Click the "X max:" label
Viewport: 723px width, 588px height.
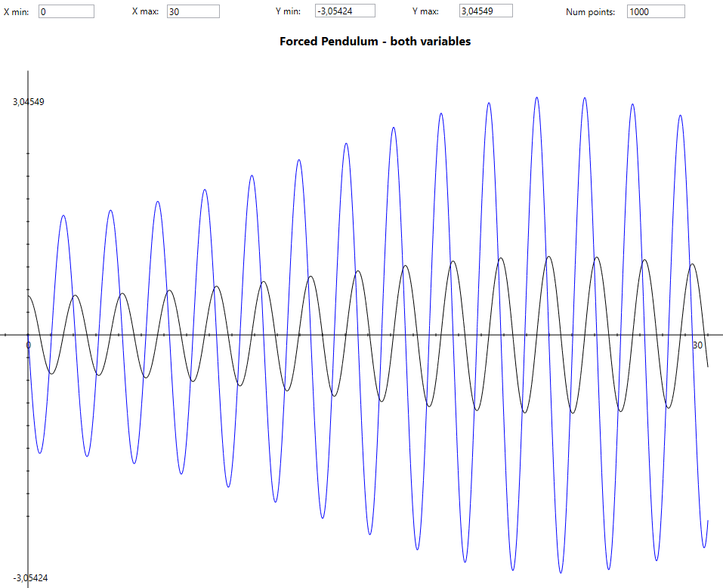tap(145, 11)
